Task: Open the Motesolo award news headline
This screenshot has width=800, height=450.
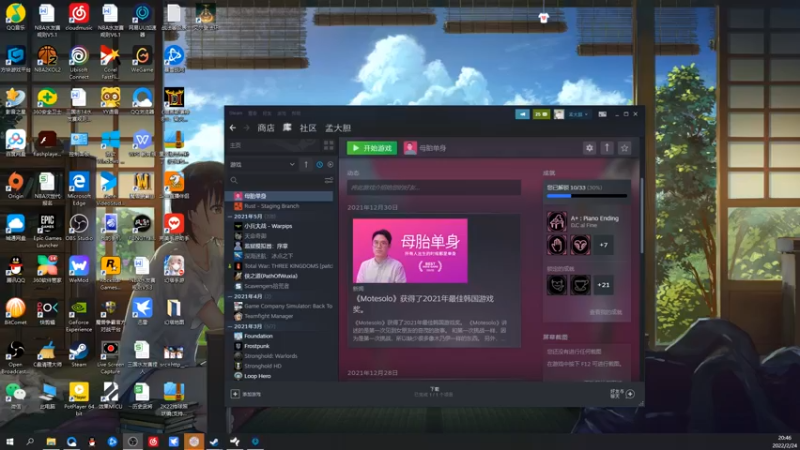Action: click(424, 304)
